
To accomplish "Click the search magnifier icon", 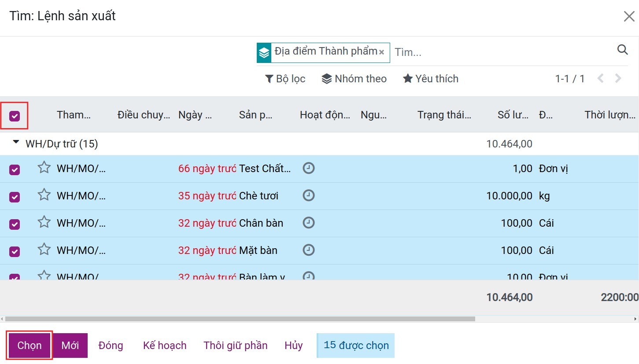I will tap(622, 50).
